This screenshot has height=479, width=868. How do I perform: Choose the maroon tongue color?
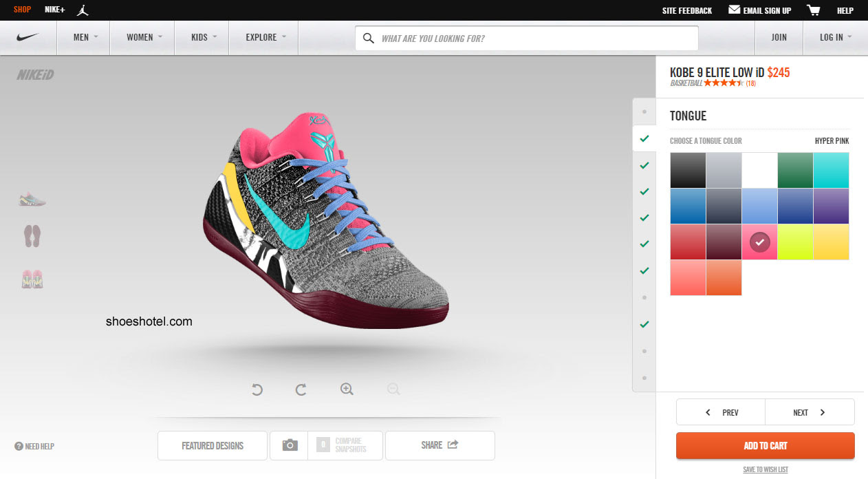[x=724, y=242]
